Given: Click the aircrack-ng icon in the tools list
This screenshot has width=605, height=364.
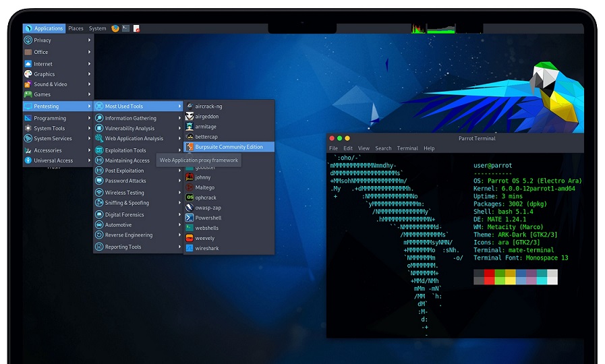Looking at the screenshot, I should 190,106.
